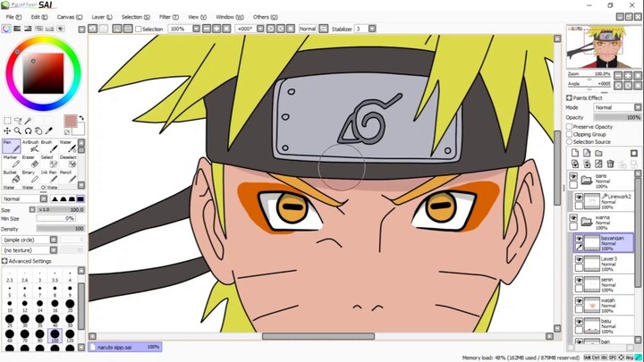Activate the eyedropper color picker tool
Viewport: 644px width, 362px height.
[48, 130]
